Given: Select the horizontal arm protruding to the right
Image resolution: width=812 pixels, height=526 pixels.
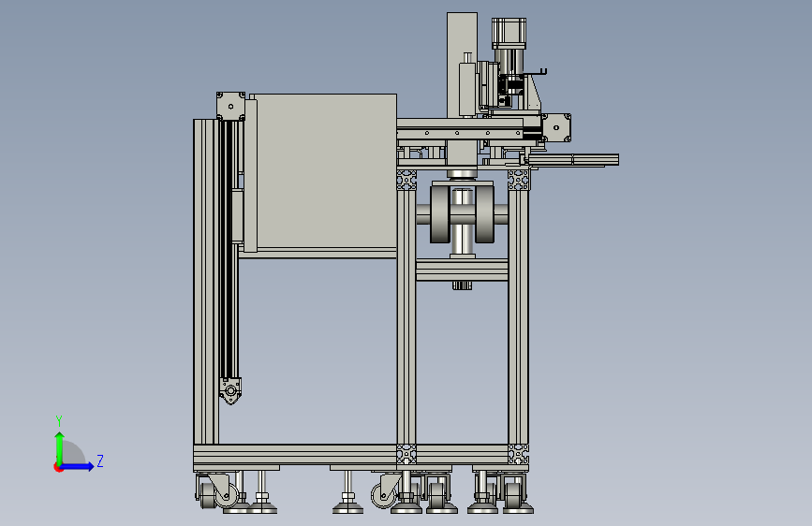Looking at the screenshot, I should 574,160.
